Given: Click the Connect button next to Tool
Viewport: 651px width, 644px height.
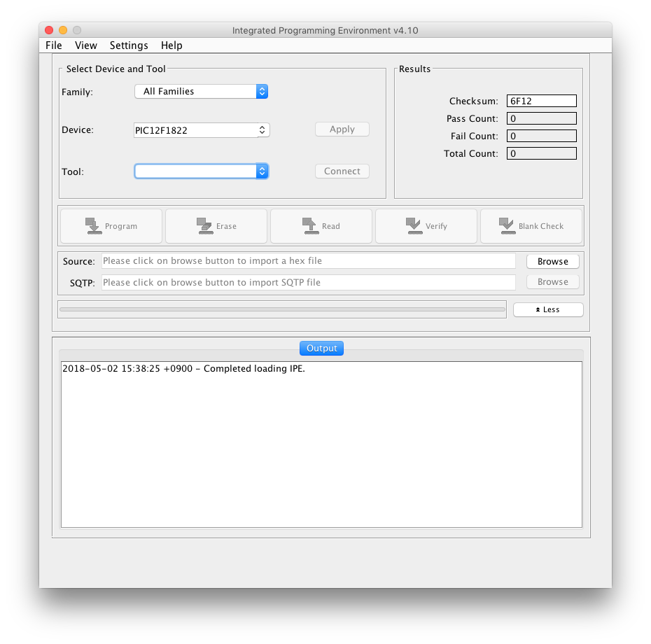Looking at the screenshot, I should click(x=342, y=171).
